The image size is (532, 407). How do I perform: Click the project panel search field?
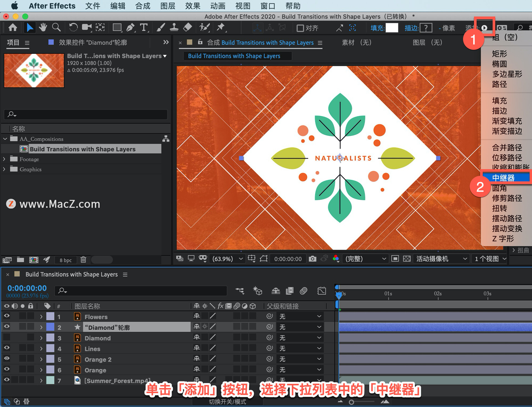(86, 114)
